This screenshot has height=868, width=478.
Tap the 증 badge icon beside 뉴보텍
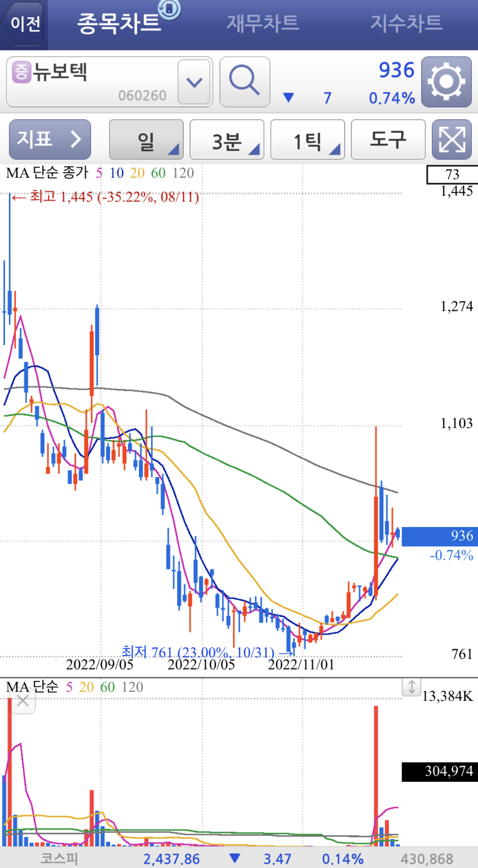coord(21,72)
